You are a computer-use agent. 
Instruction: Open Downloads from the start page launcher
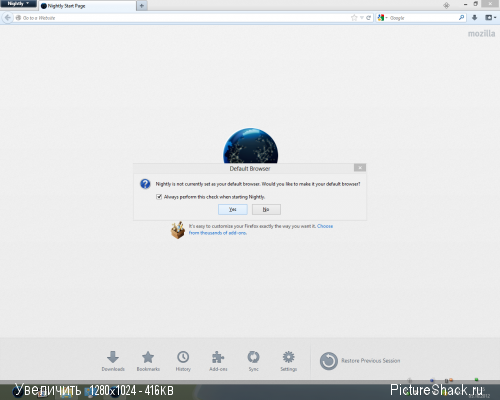[113, 361]
